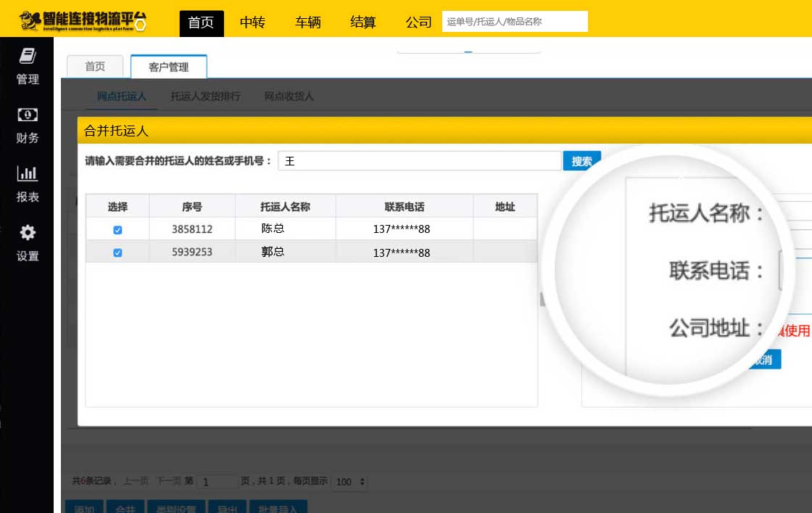Open the 设置 gear icon in sidebar
Viewport: 812px width, 513px height.
(x=28, y=233)
